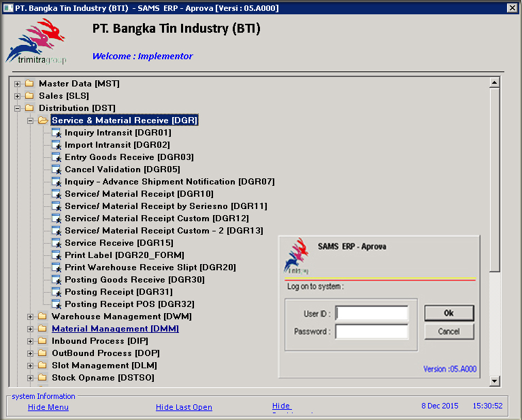Click the Hide Last Open link
This screenshot has height=420, width=522.
(x=184, y=407)
